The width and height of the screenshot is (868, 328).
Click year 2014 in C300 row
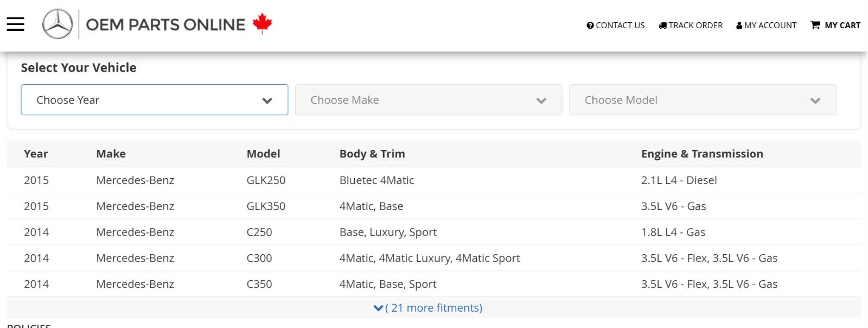[x=36, y=258]
